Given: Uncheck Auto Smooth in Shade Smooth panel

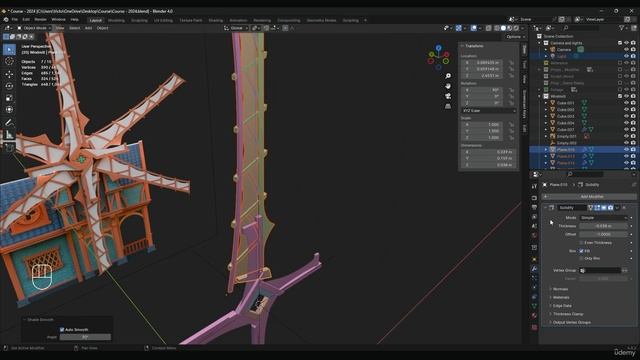Looking at the screenshot, I should 62,329.
